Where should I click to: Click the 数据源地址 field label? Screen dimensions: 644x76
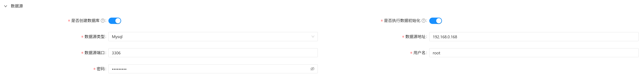click(416, 37)
